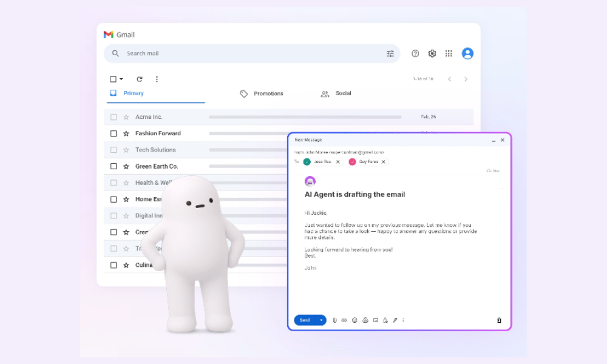The height and width of the screenshot is (364, 607).
Task: Remove Guy Fares from recipients
Action: point(383,162)
